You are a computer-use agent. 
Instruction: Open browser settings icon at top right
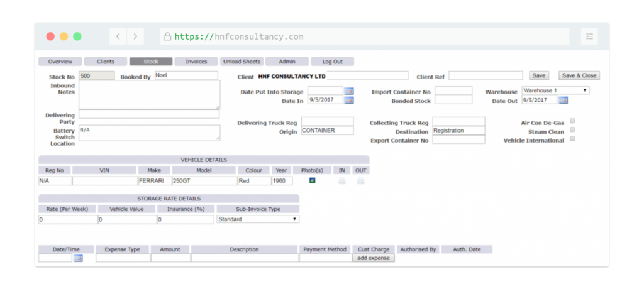tap(589, 36)
